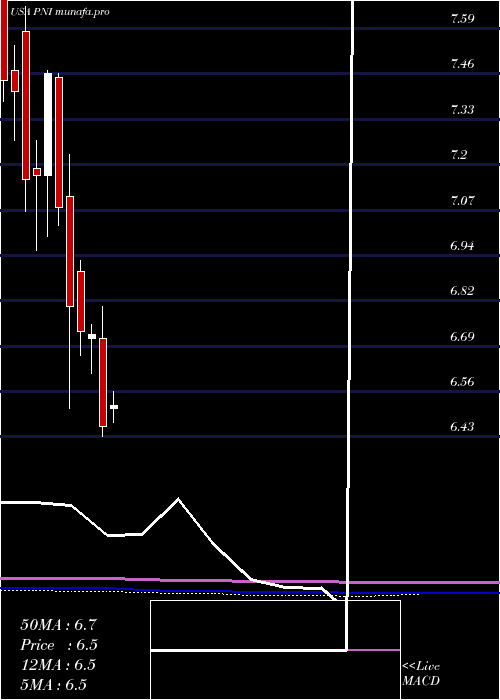Click the peak of white MACD line
The width and height of the screenshot is (500, 700).
coord(179,499)
